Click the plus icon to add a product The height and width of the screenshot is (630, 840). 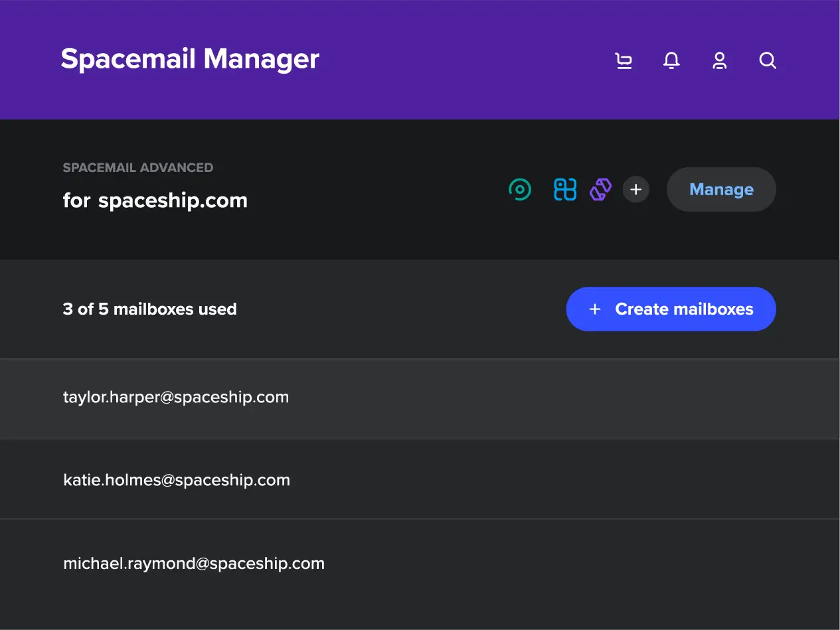click(635, 189)
